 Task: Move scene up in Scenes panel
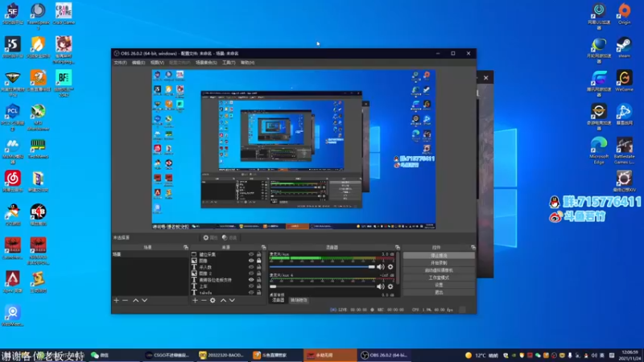coord(135,300)
